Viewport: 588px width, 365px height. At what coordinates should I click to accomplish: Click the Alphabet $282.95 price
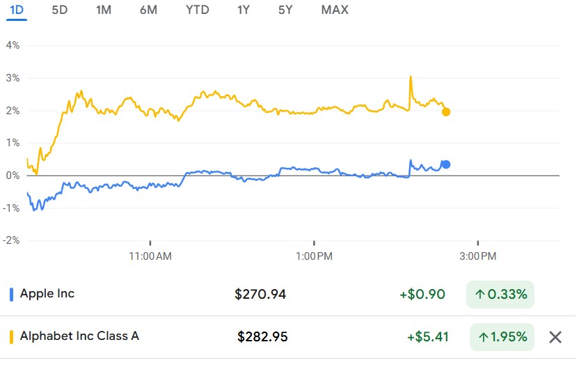pos(262,337)
